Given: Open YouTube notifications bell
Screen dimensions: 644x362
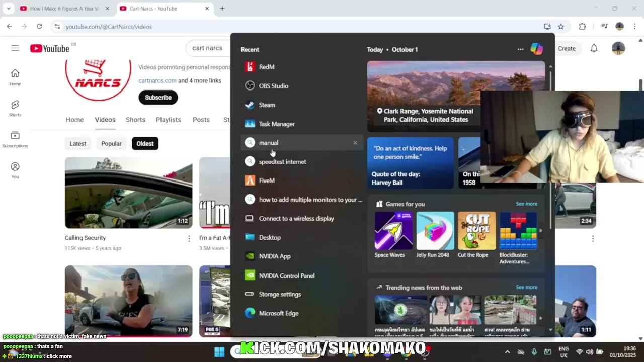Looking at the screenshot, I should 594,48.
